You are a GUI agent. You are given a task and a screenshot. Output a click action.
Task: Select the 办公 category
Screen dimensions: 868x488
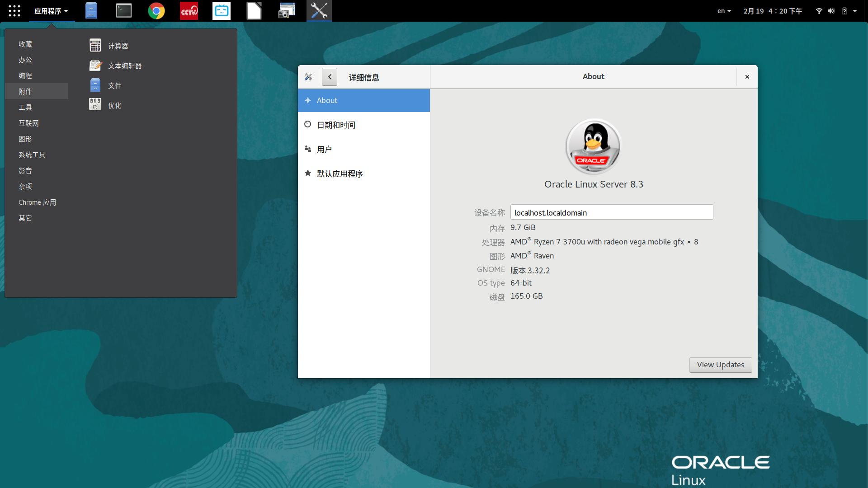click(37, 60)
